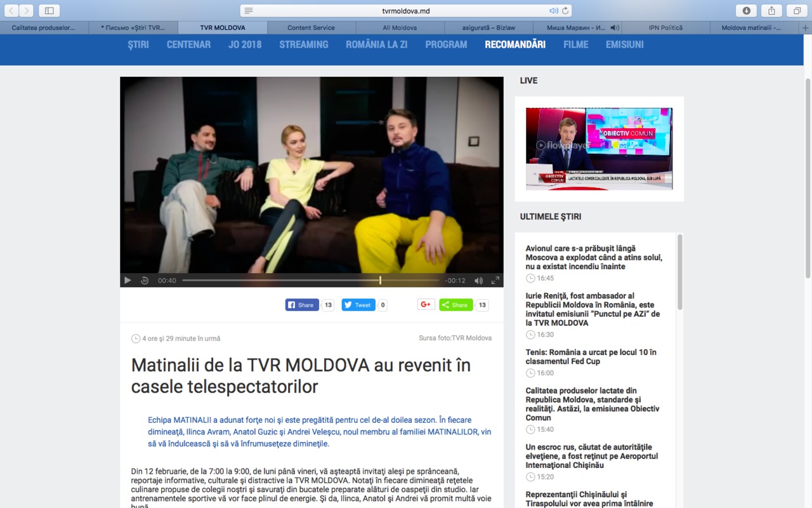Click the LIVE section heading

(528, 81)
